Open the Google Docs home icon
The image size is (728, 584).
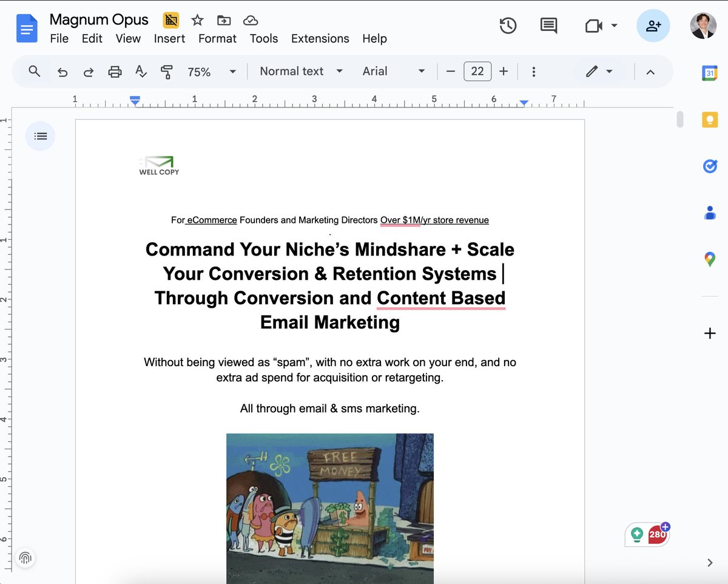point(27,29)
